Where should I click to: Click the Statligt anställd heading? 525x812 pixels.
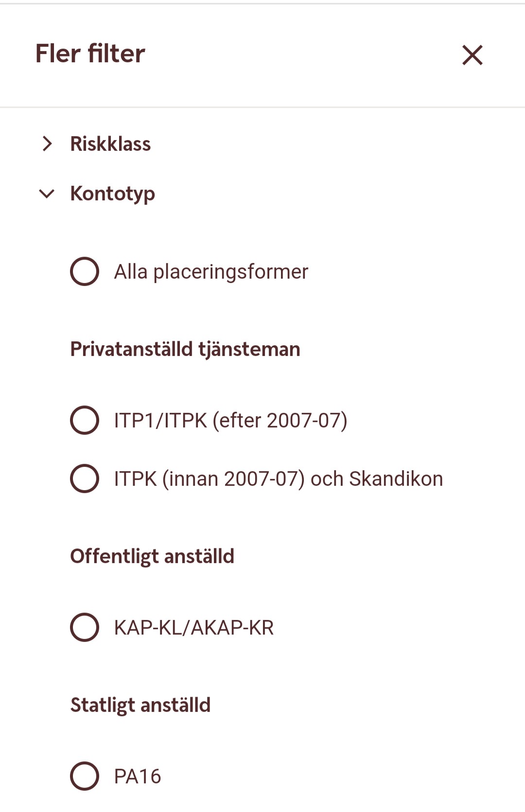140,705
